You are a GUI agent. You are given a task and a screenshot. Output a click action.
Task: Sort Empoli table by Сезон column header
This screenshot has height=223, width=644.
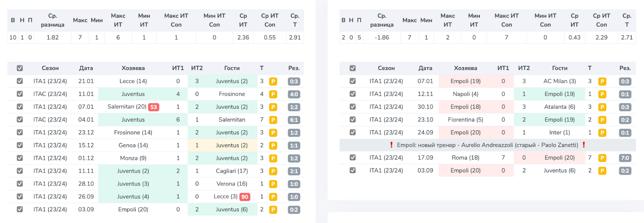click(x=386, y=68)
